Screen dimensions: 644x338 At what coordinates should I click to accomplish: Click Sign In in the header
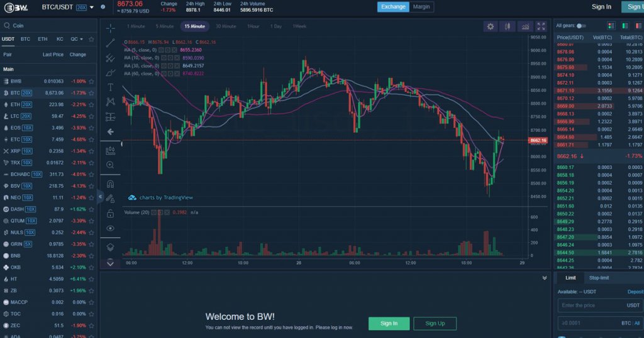pyautogui.click(x=601, y=6)
